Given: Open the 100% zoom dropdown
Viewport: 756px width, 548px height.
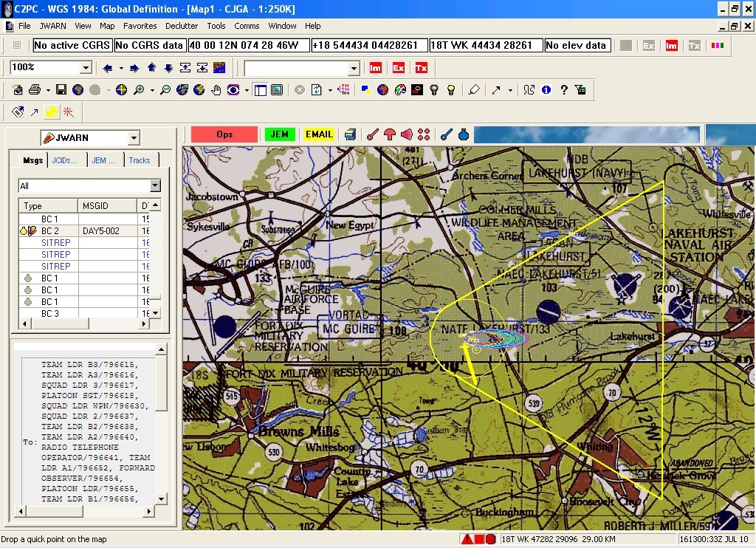Looking at the screenshot, I should coord(86,67).
